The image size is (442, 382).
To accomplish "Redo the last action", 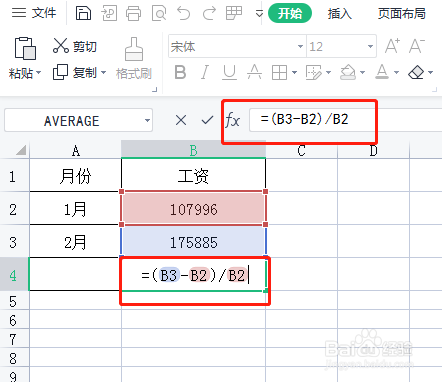I will (x=209, y=14).
